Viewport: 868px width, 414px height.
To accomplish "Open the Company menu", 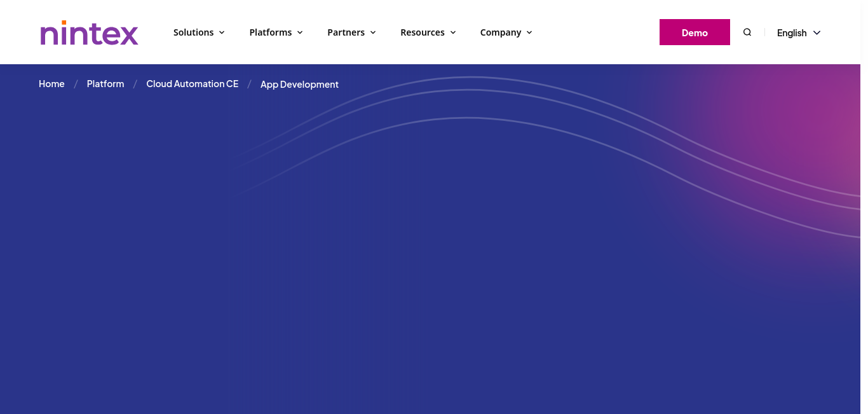I will click(x=506, y=32).
